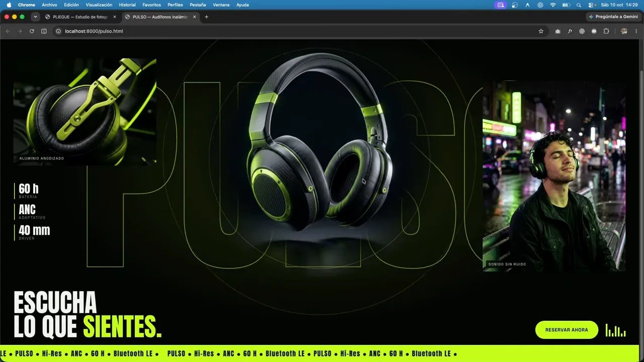Click the back navigation arrow

click(8, 31)
